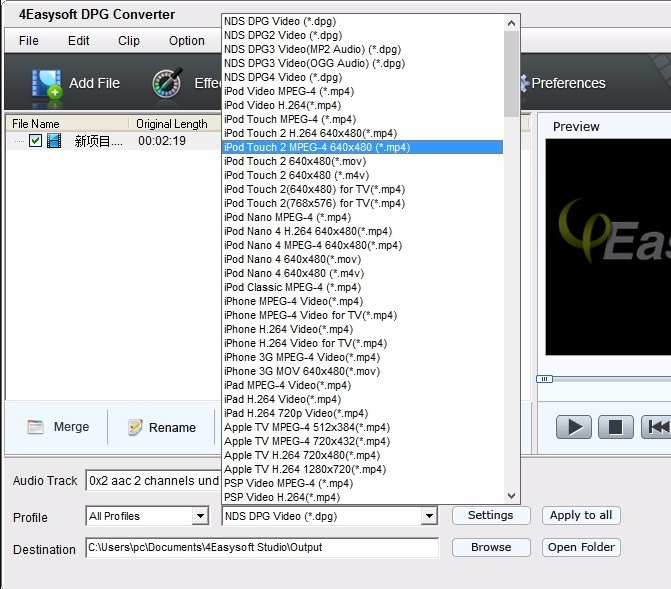Select iPod Nano 4 640x480(*.mov)
671x589 pixels.
pyautogui.click(x=362, y=259)
